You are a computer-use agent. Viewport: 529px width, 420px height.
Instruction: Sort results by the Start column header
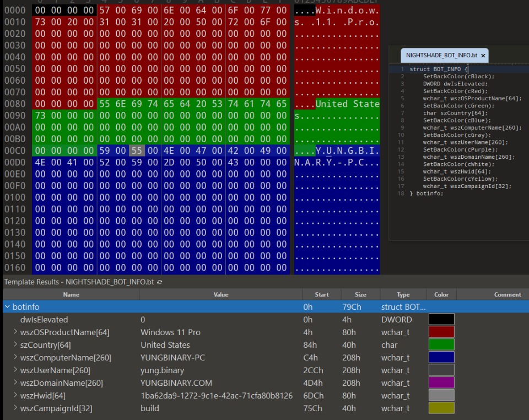322,294
